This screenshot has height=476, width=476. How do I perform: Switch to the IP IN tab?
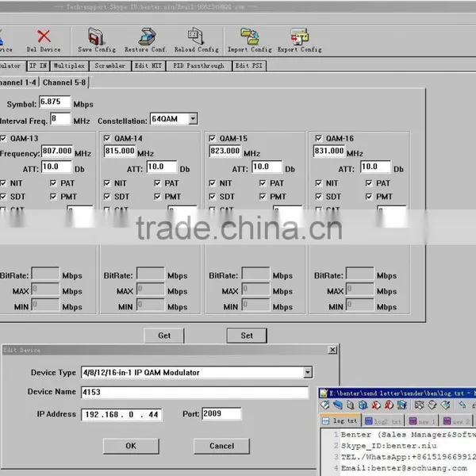(38, 66)
